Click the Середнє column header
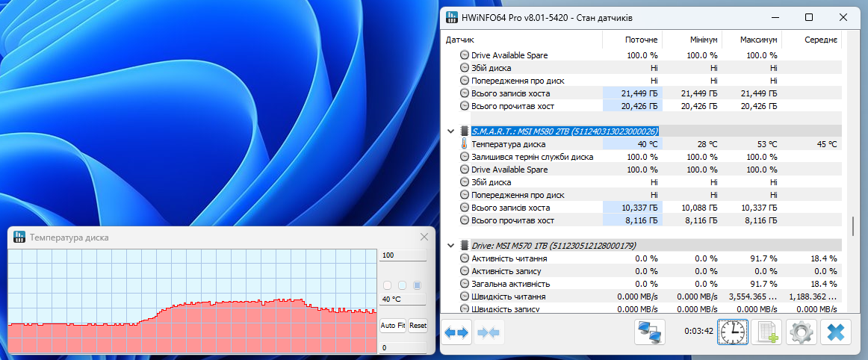Viewport: 868px width, 360px height. click(811, 40)
